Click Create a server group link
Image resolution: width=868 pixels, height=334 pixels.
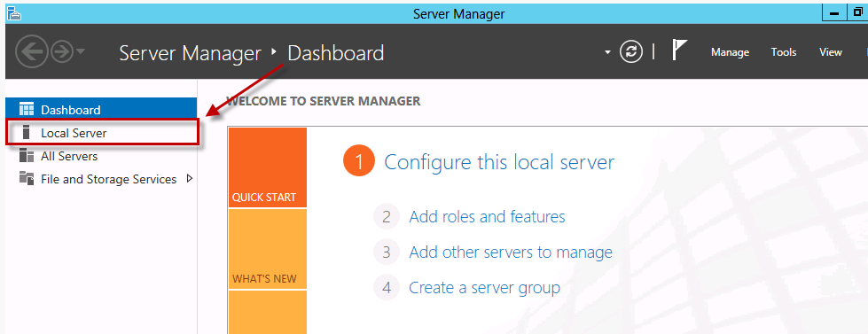click(484, 288)
